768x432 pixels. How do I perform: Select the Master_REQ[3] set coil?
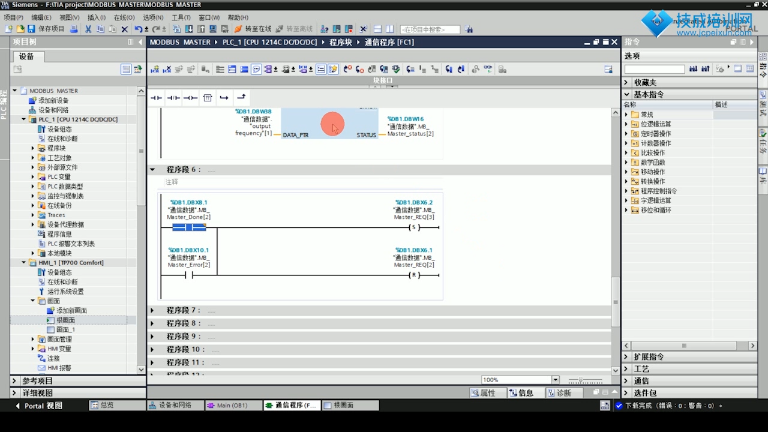coord(414,227)
